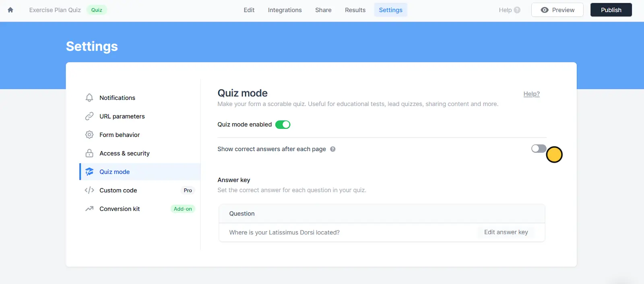Viewport: 644px width, 284px height.
Task: Open Notifications settings
Action: (x=140, y=98)
